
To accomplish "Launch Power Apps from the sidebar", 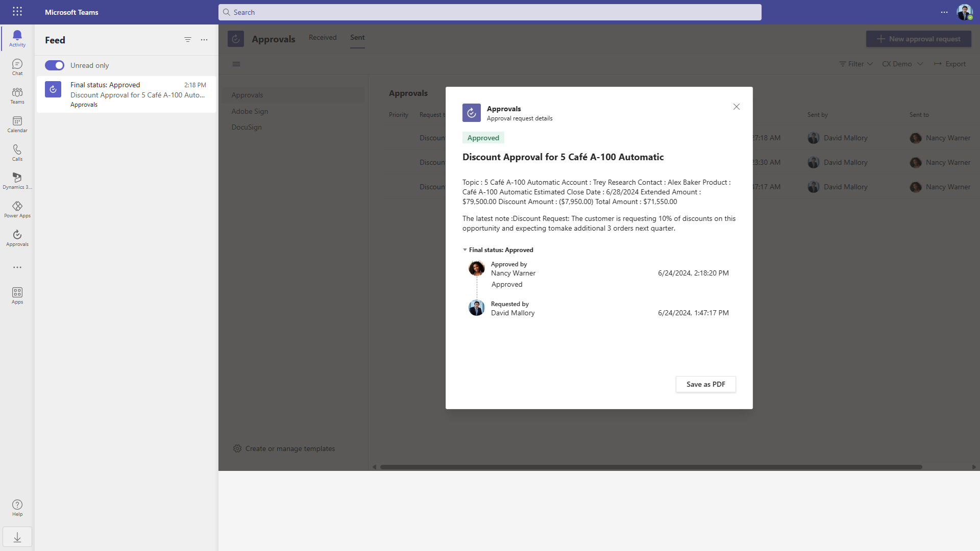I will pos(17,210).
